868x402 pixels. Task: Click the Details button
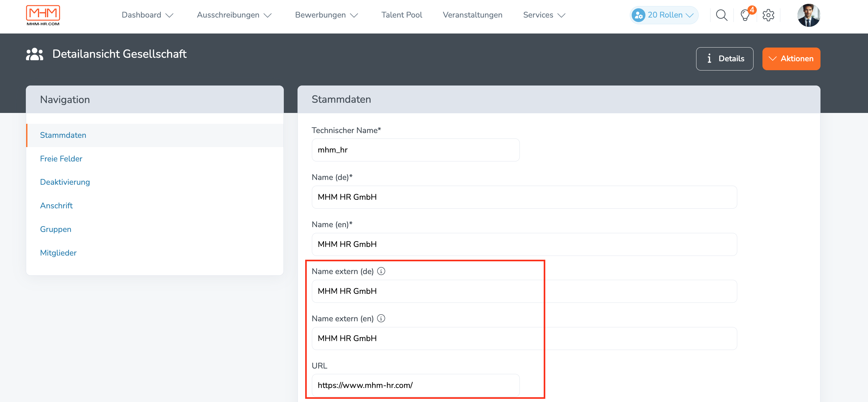point(725,59)
